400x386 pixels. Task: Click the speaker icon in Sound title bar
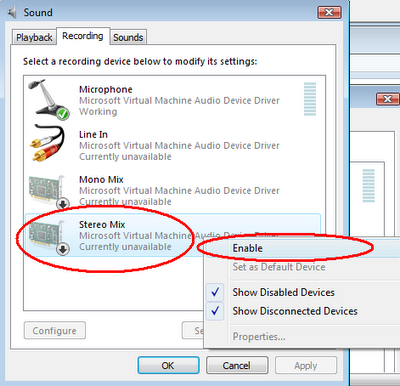[x=12, y=12]
